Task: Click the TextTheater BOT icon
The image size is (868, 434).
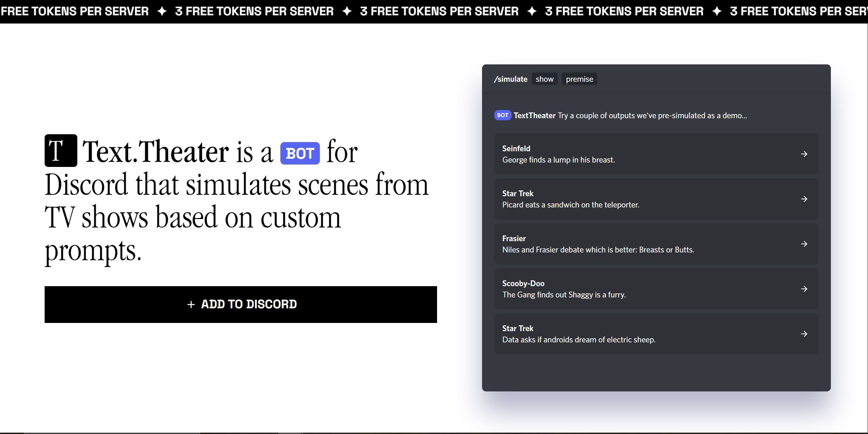Action: click(502, 114)
